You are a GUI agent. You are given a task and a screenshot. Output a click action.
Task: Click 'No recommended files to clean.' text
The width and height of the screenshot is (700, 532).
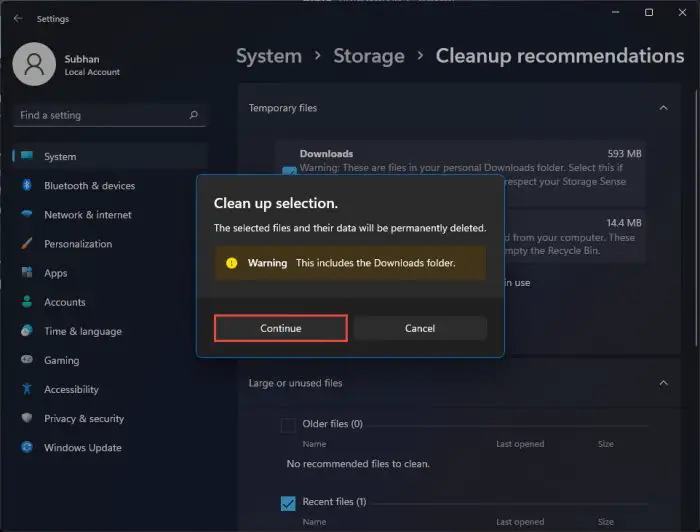358,464
